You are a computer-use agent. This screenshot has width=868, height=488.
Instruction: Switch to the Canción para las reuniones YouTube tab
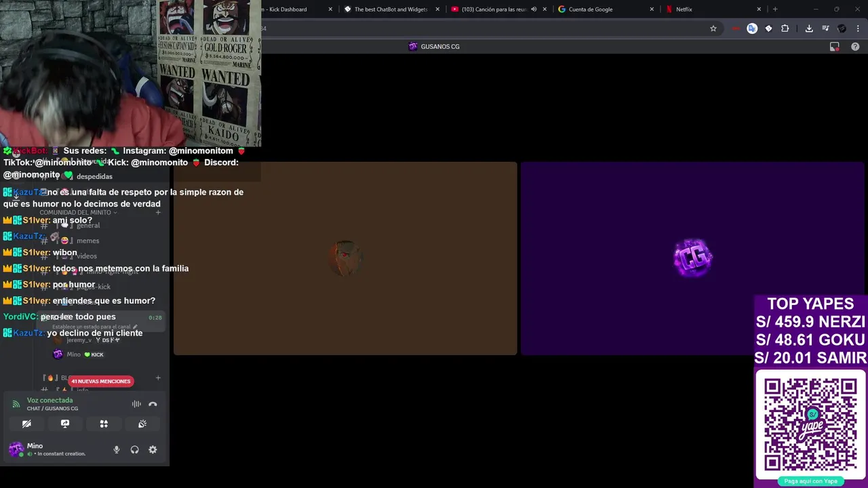click(x=494, y=9)
